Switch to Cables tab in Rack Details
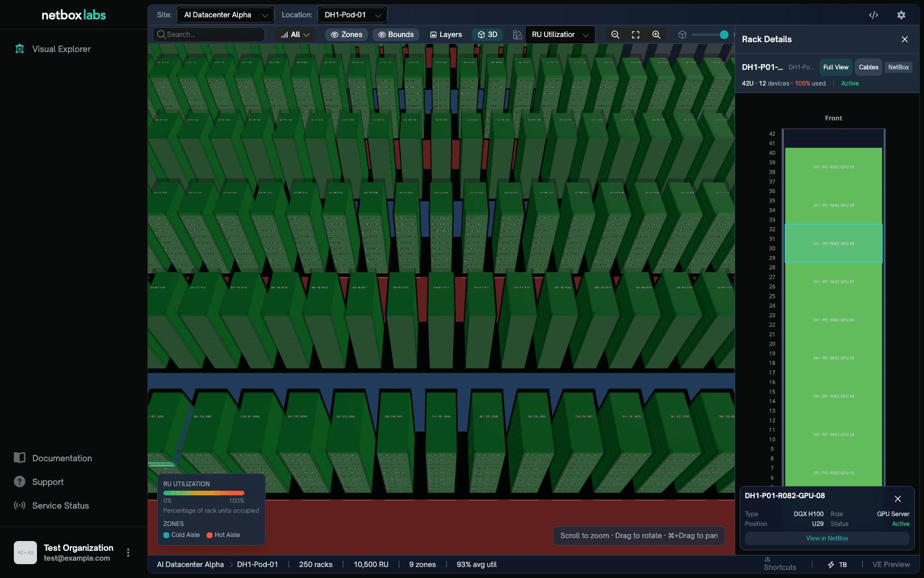Image resolution: width=924 pixels, height=578 pixels. tap(869, 67)
